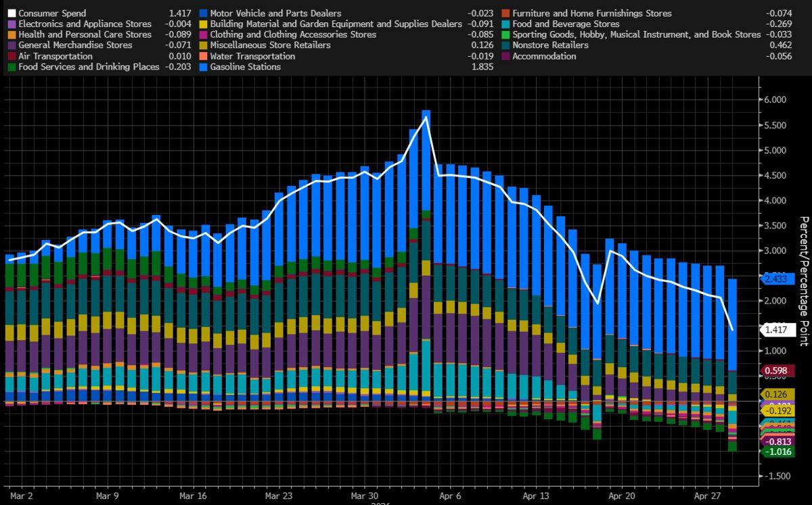This screenshot has height=505, width=812.
Task: Click the white Consumer Spend legend swatch
Action: [x=12, y=14]
